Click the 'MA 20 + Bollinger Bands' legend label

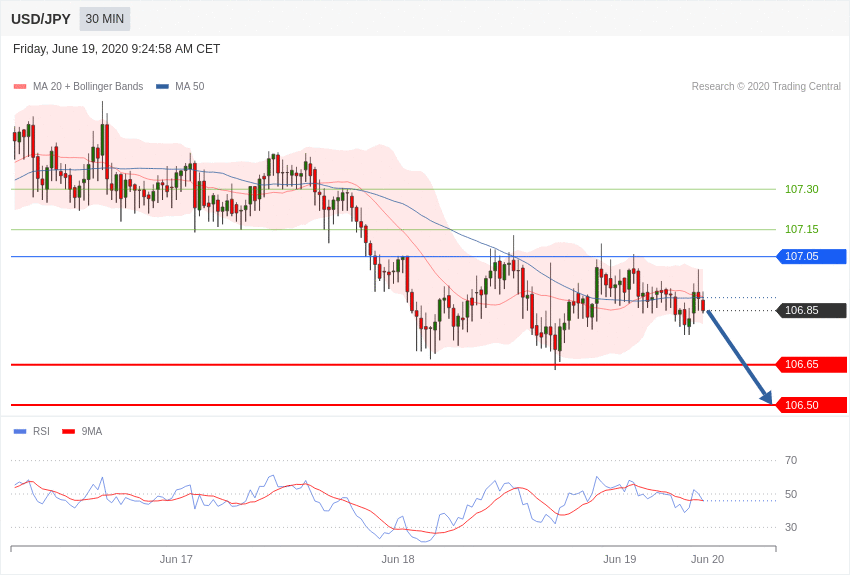pos(88,86)
